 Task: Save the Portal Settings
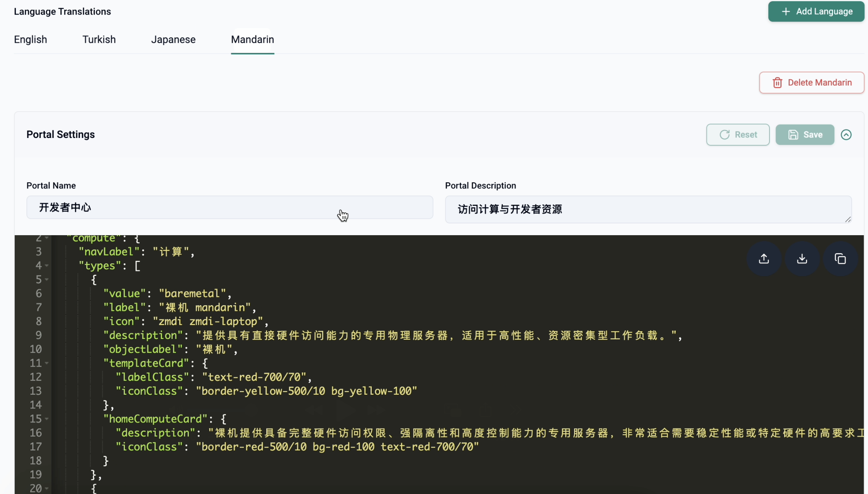[804, 135]
